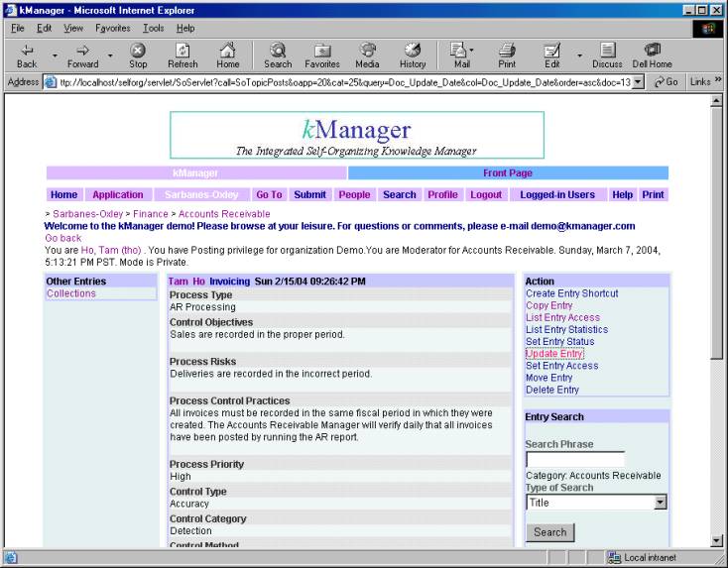The width and height of the screenshot is (728, 568).
Task: Click the Update Entry action
Action: click(554, 354)
